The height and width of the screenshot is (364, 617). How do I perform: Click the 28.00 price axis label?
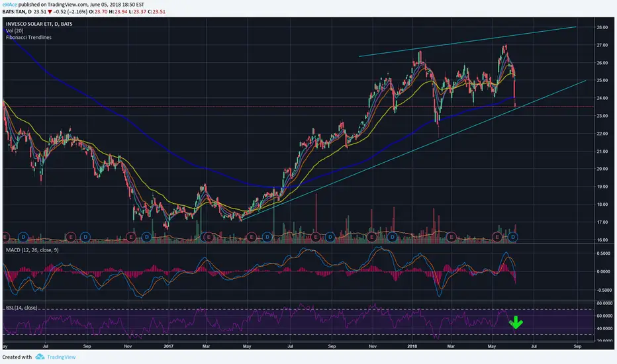(602, 28)
